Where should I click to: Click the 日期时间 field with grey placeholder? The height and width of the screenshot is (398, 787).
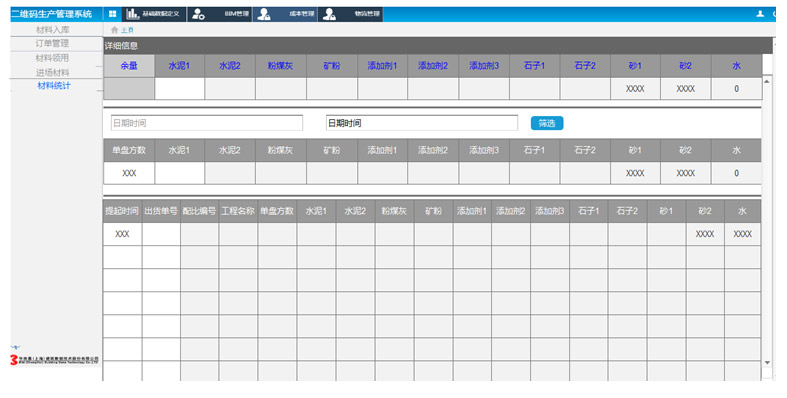click(207, 123)
